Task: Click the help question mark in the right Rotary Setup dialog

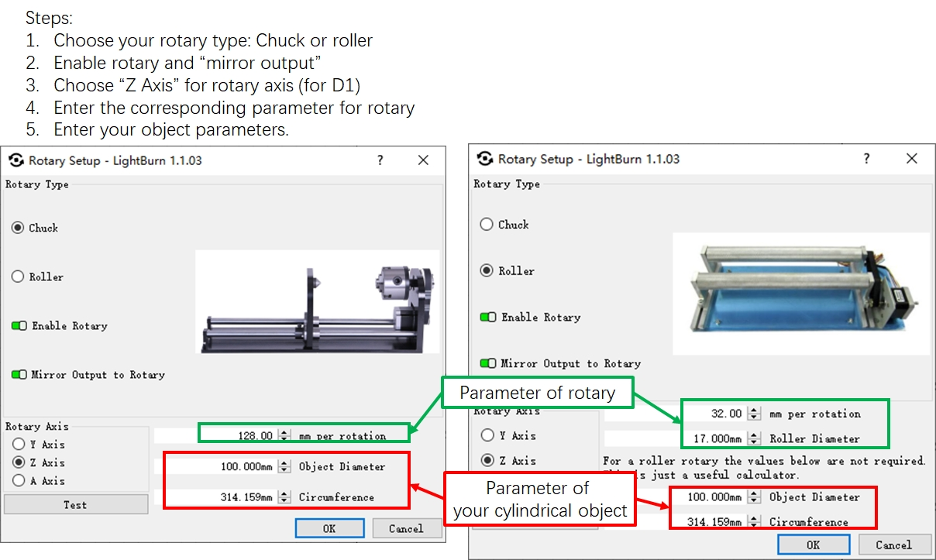Action: (x=866, y=159)
